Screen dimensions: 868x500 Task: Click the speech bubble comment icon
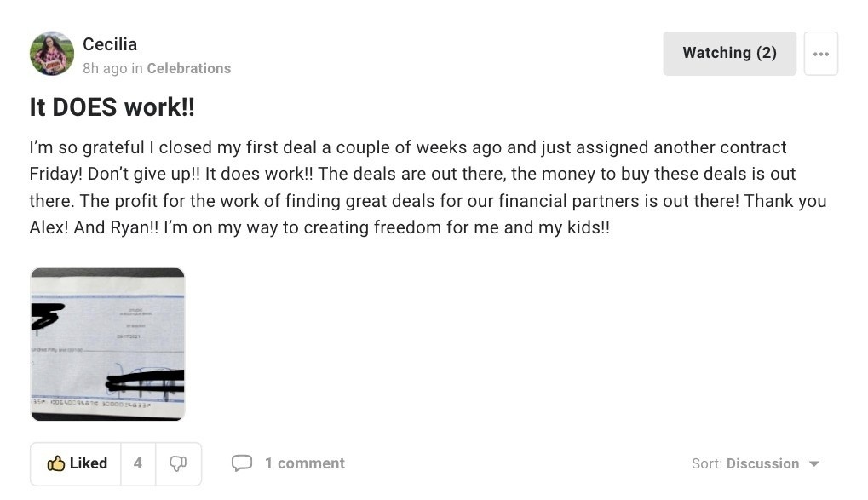[242, 463]
